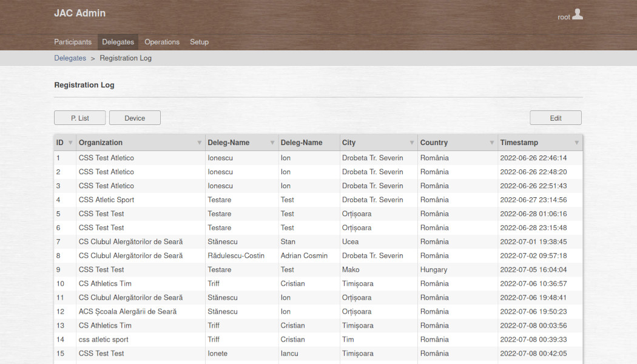637x364 pixels.
Task: Click the first Deleg-Name column arrow
Action: pyautogui.click(x=272, y=143)
